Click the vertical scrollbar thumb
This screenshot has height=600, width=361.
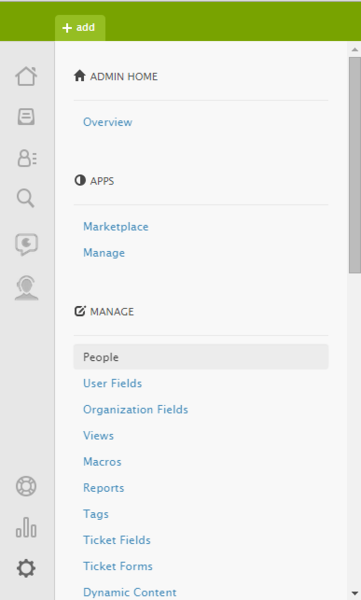click(x=355, y=165)
